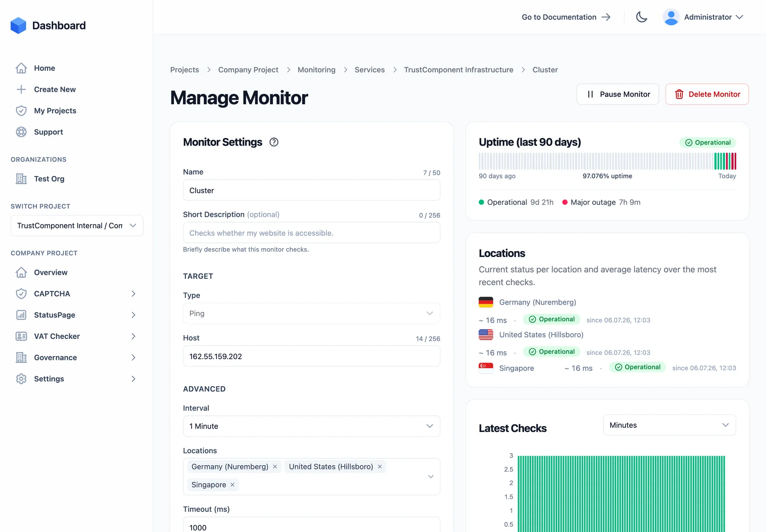The width and height of the screenshot is (766, 532).
Task: Navigate to Services breadcrumb
Action: click(370, 70)
